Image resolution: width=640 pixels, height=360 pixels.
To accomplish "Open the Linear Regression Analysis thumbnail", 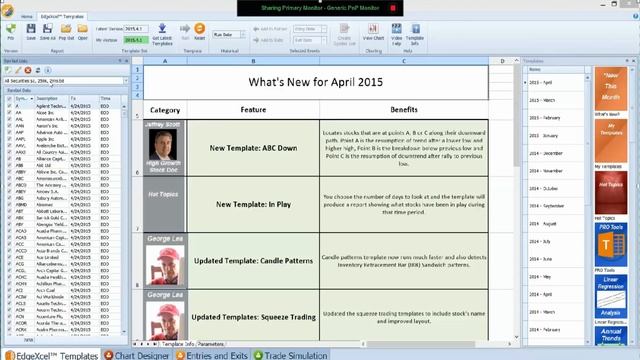I will [611, 296].
